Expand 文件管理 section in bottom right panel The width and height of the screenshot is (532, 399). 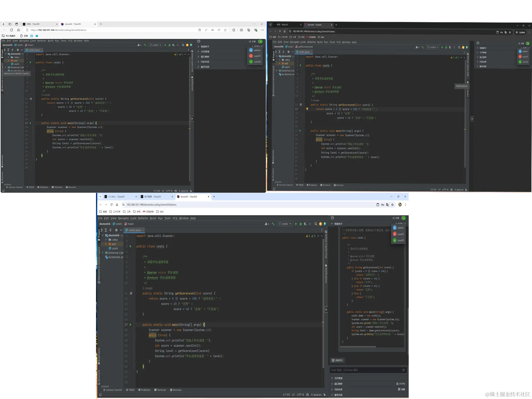pyautogui.click(x=332, y=378)
